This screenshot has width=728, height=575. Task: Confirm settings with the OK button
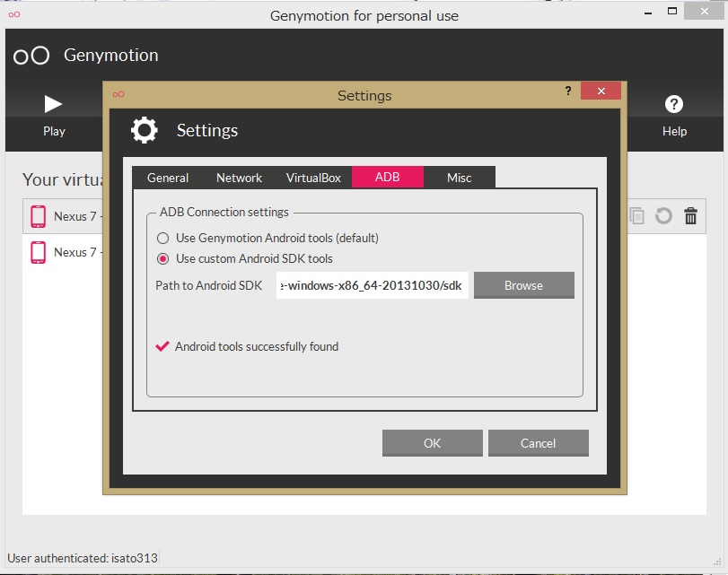(x=433, y=443)
